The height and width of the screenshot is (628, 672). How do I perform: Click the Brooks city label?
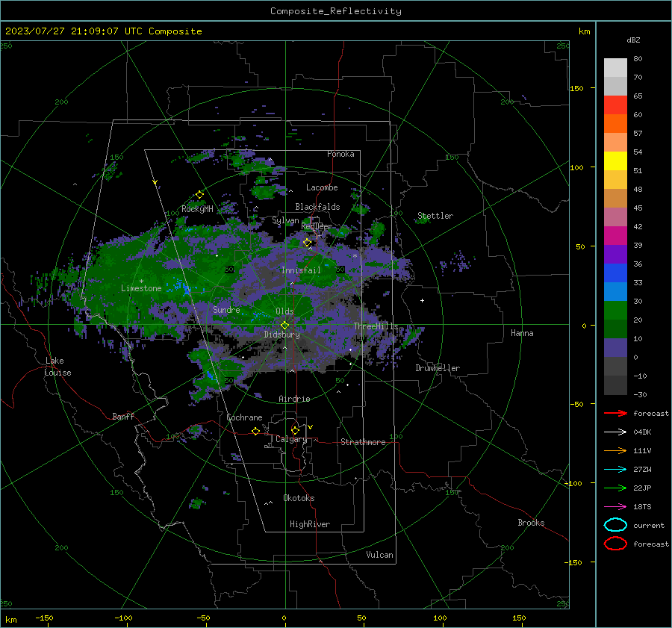(x=531, y=523)
